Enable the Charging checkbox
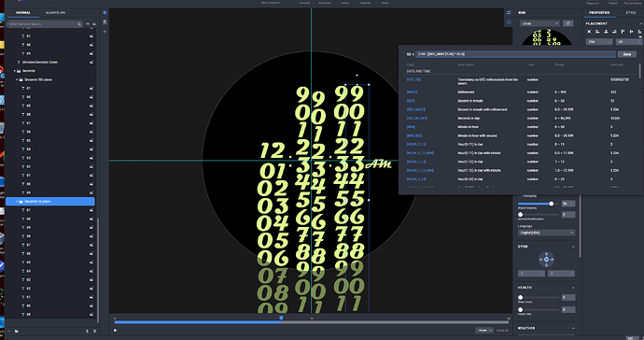Image resolution: width=644 pixels, height=340 pixels. click(x=520, y=196)
